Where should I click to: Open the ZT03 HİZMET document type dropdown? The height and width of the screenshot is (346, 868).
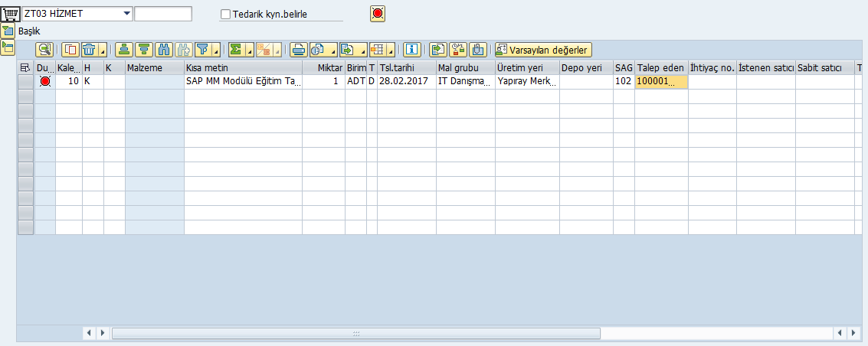tap(126, 13)
